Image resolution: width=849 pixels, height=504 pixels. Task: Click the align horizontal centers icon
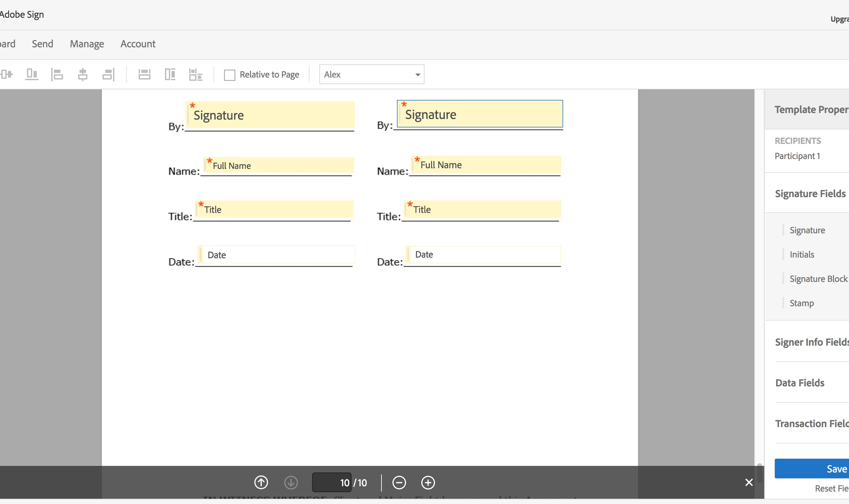[x=82, y=74]
